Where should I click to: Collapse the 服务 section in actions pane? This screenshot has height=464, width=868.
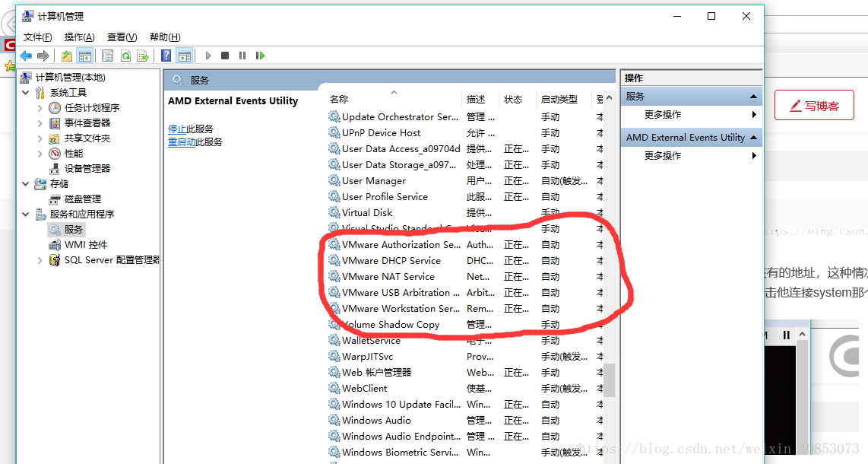point(753,97)
